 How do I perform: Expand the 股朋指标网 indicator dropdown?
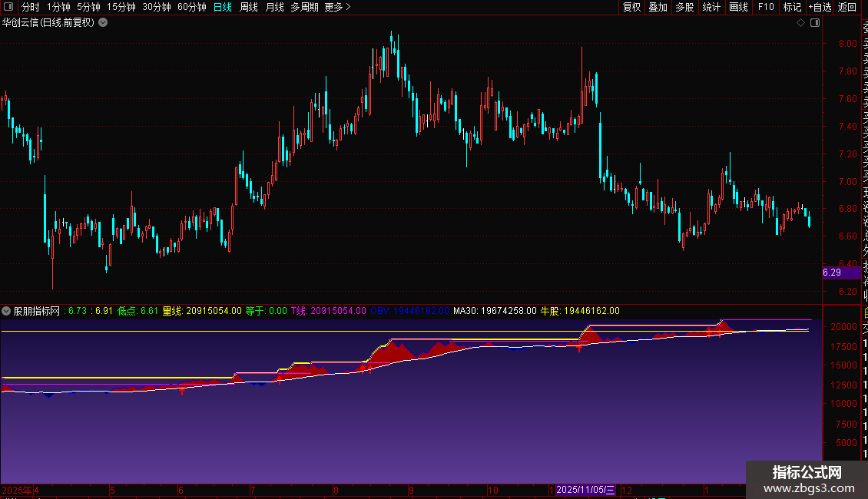[6, 311]
